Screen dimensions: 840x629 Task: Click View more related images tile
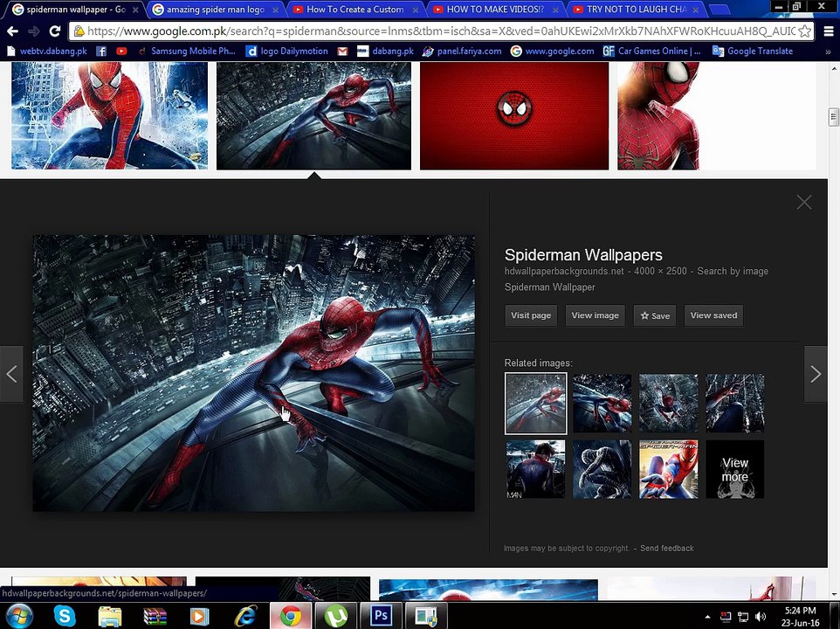tap(734, 469)
